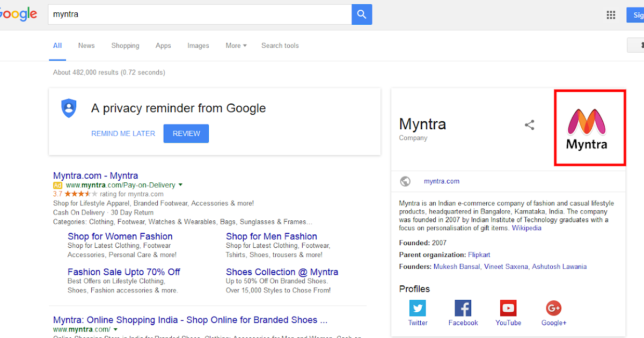The height and width of the screenshot is (338, 644).
Task: Switch to the Apps tab
Action: coord(163,46)
